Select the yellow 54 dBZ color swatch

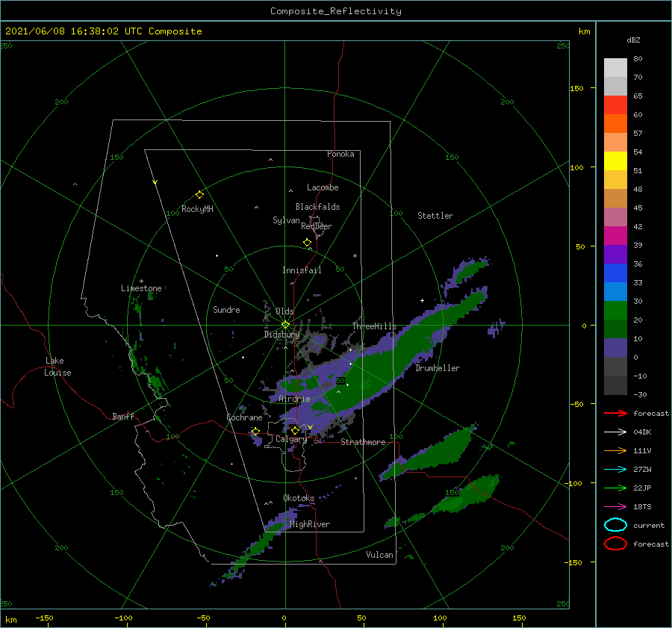pos(615,161)
